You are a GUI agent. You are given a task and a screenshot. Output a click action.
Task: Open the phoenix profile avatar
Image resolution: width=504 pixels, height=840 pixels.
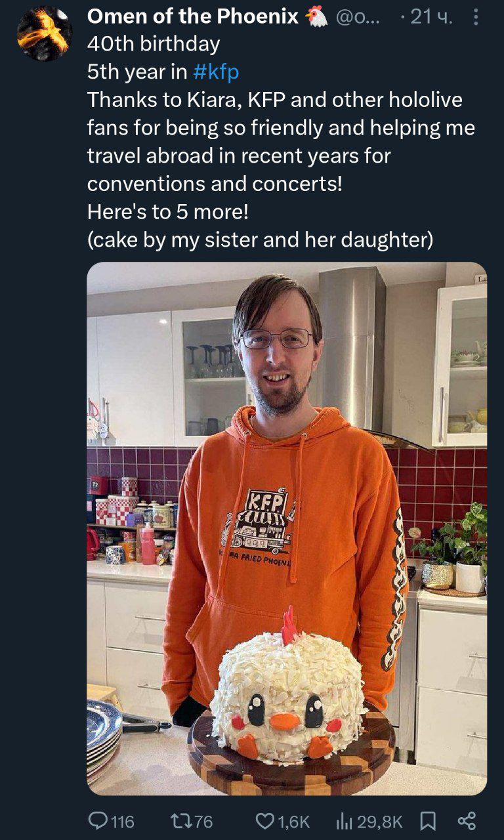tap(44, 33)
